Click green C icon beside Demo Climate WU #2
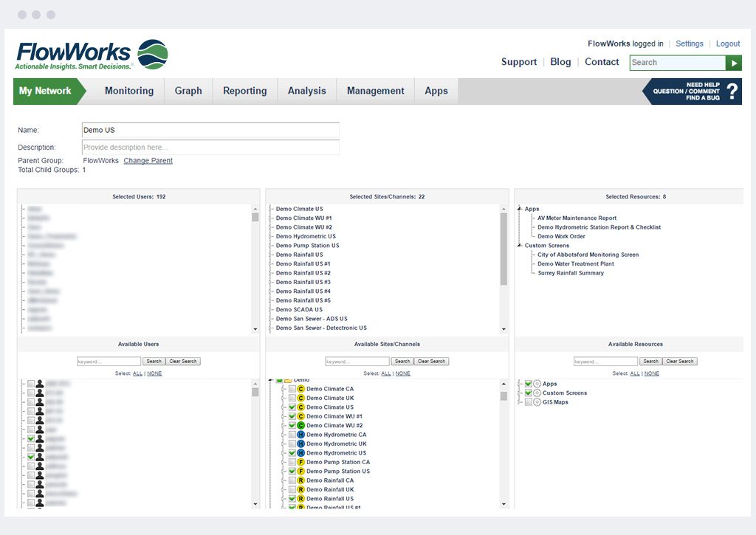The image size is (756, 535). (301, 426)
